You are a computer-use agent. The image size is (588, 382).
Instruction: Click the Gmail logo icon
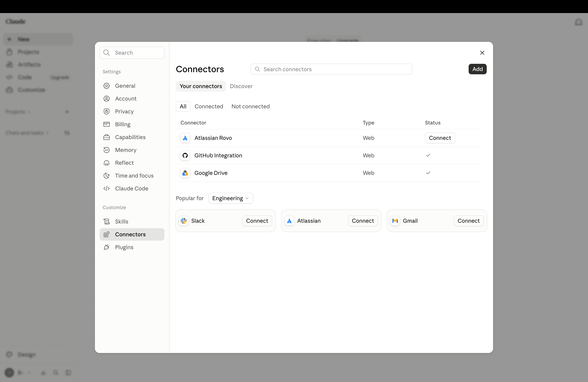point(395,221)
